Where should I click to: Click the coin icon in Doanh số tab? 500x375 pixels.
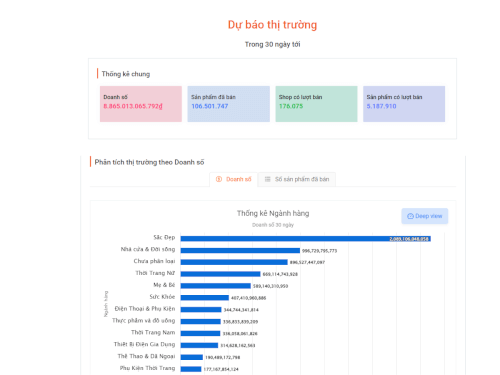(x=219, y=179)
